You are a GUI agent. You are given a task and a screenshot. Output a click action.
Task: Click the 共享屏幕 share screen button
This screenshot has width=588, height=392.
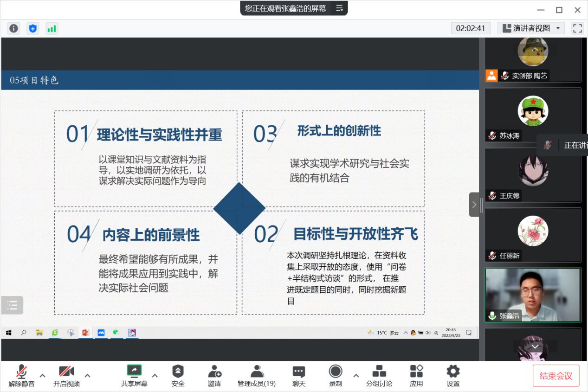(134, 375)
